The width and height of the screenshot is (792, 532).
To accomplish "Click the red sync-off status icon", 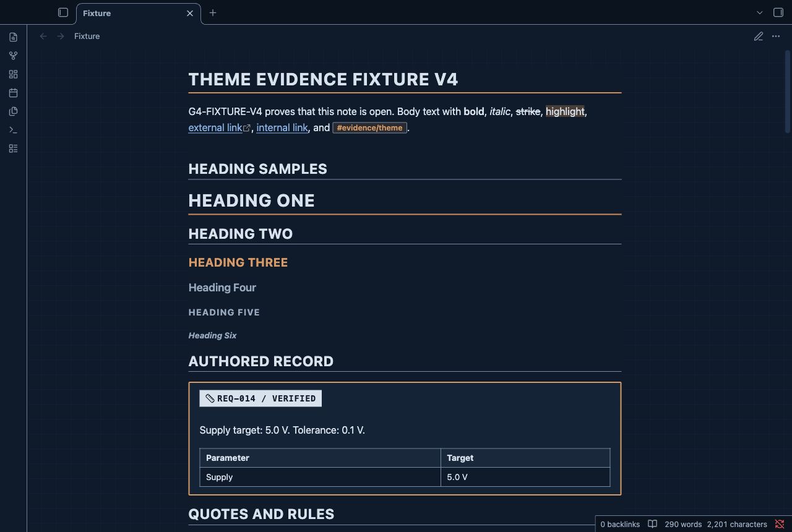I will point(780,524).
